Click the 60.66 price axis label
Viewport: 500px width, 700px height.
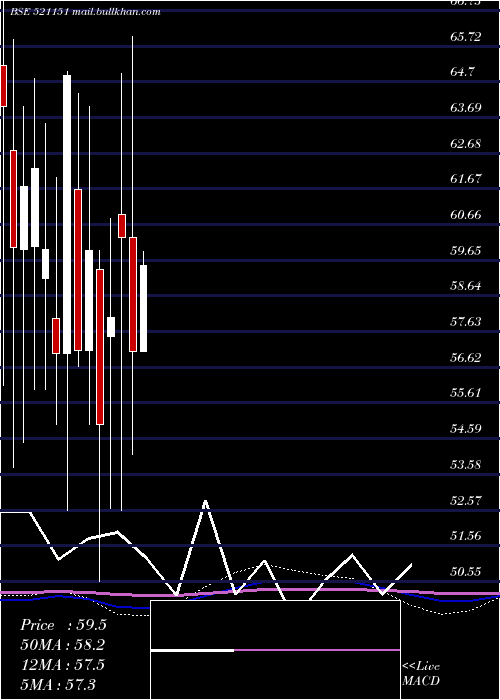point(466,215)
